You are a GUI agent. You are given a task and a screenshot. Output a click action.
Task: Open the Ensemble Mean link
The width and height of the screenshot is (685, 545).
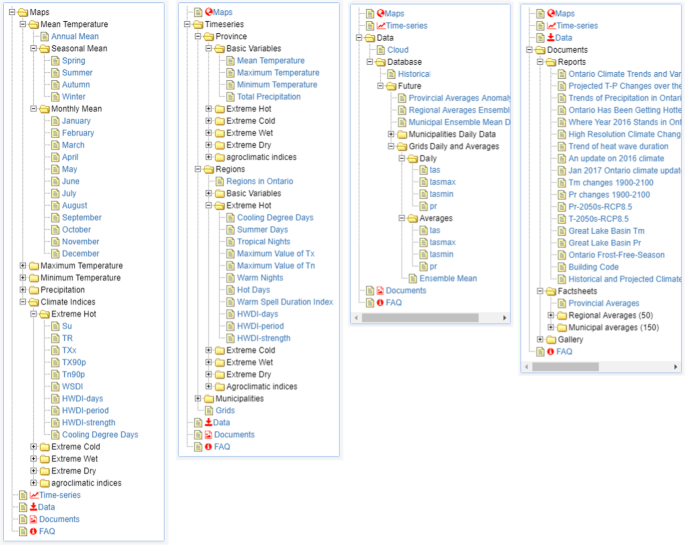pos(448,279)
